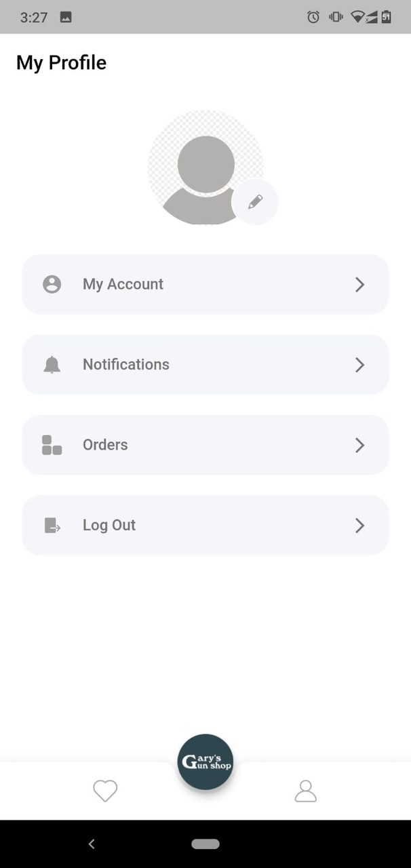Tap the Notifications bell icon
411x868 pixels.
(52, 365)
